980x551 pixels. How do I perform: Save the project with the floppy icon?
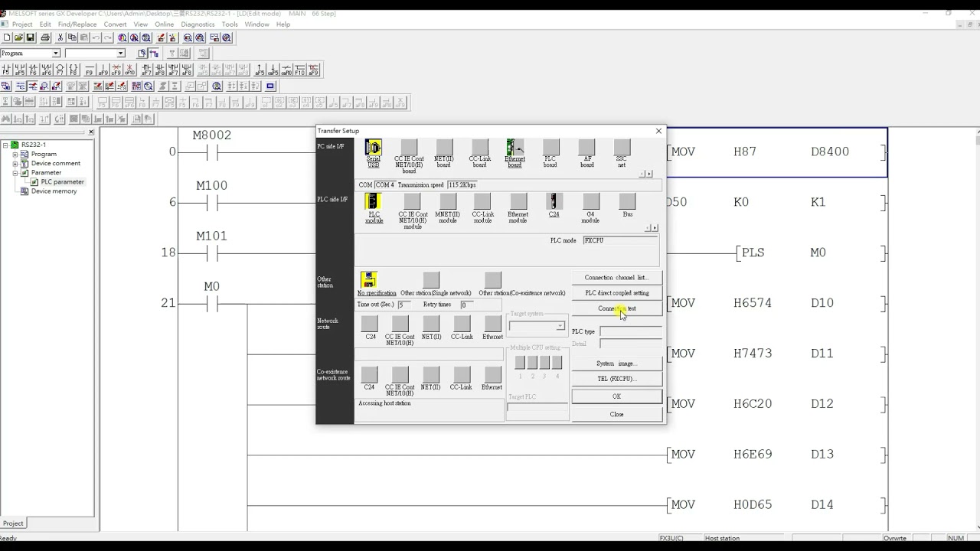tap(31, 37)
